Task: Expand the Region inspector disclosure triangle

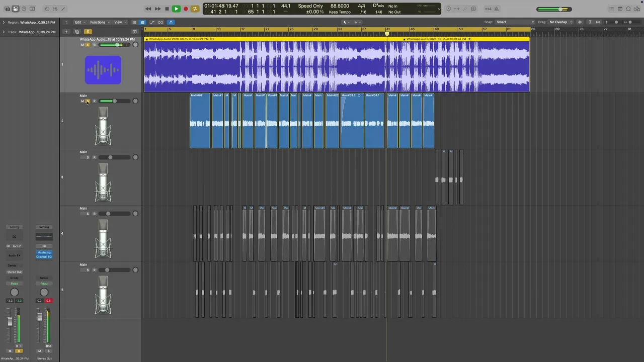Action: [4, 22]
